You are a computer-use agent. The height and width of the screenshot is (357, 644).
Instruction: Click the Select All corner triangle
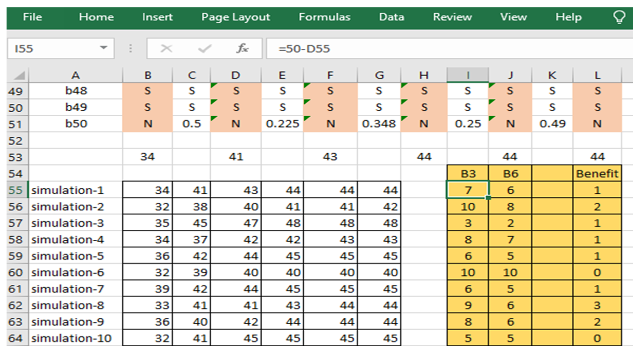[20, 75]
